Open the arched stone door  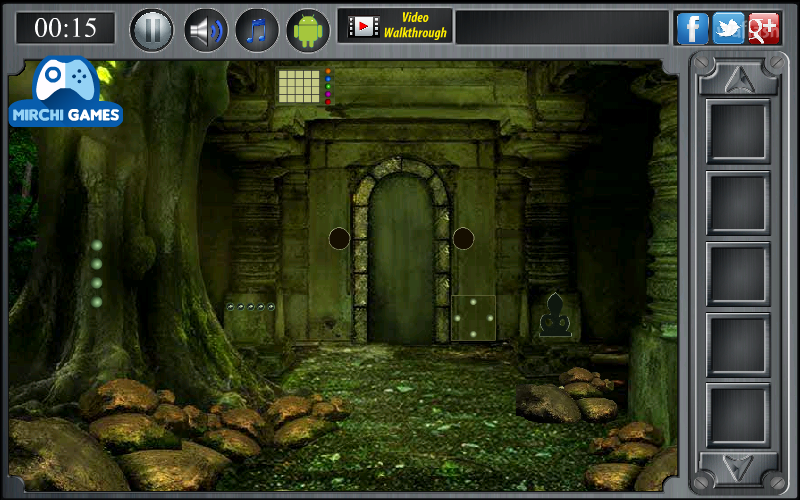402,259
